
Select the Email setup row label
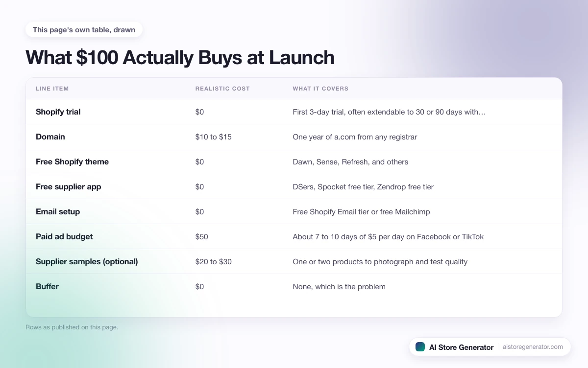(58, 211)
